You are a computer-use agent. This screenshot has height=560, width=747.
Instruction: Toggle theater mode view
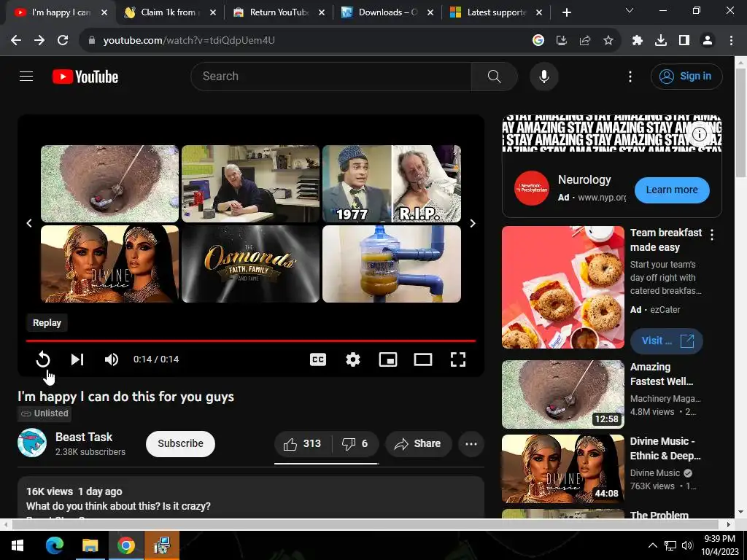(x=423, y=359)
